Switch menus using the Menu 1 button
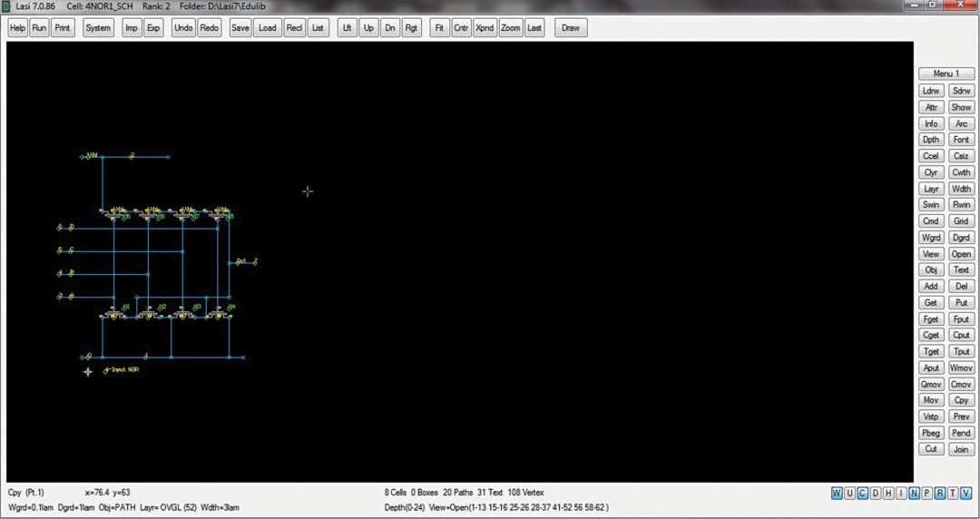Viewport: 980px width, 519px height. coord(946,73)
